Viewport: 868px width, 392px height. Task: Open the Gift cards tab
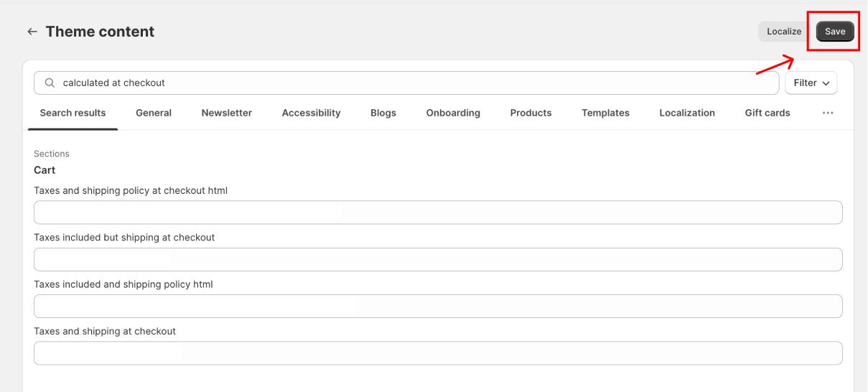[767, 113]
